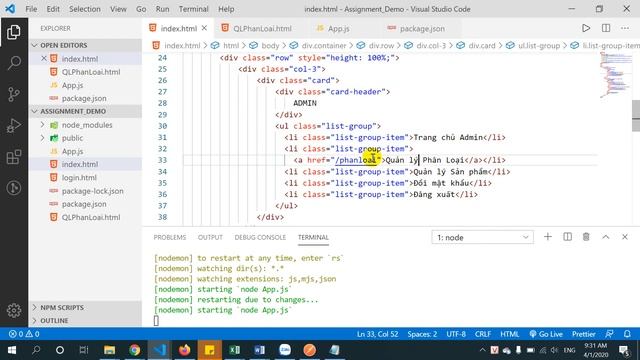The image size is (640, 360).
Task: Change UTF-8 encoding setting
Action: (x=456, y=334)
